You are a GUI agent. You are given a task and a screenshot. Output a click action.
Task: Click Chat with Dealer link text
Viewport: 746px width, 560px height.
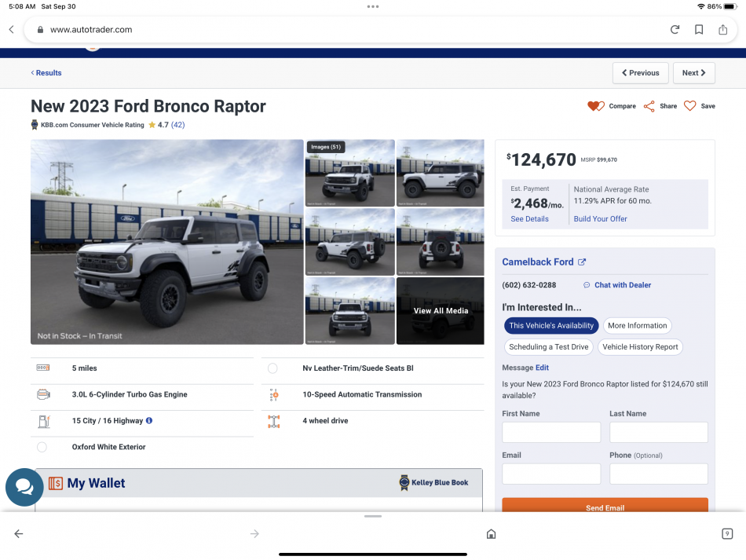[x=623, y=285]
